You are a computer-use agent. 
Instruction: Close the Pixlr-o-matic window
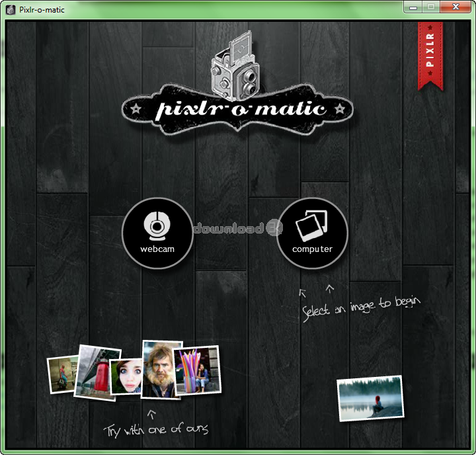click(x=456, y=7)
